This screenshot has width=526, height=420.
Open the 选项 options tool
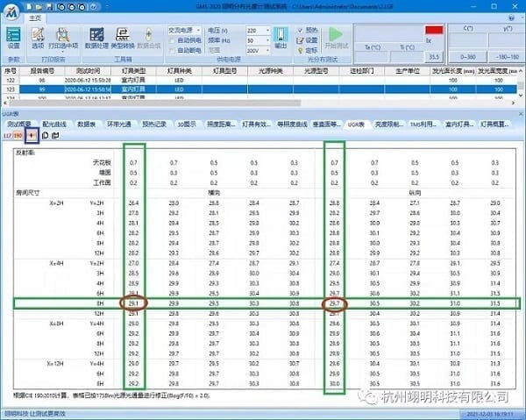point(38,35)
